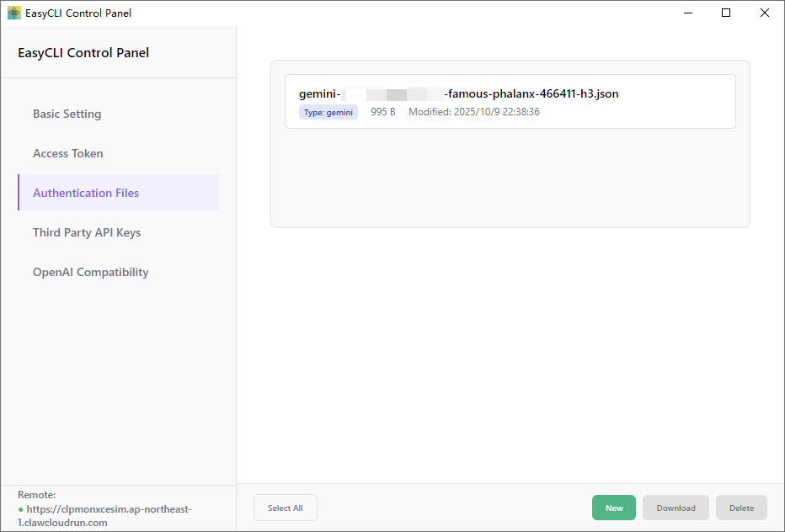The width and height of the screenshot is (785, 532).
Task: Download the selected authentication file
Action: (x=676, y=508)
